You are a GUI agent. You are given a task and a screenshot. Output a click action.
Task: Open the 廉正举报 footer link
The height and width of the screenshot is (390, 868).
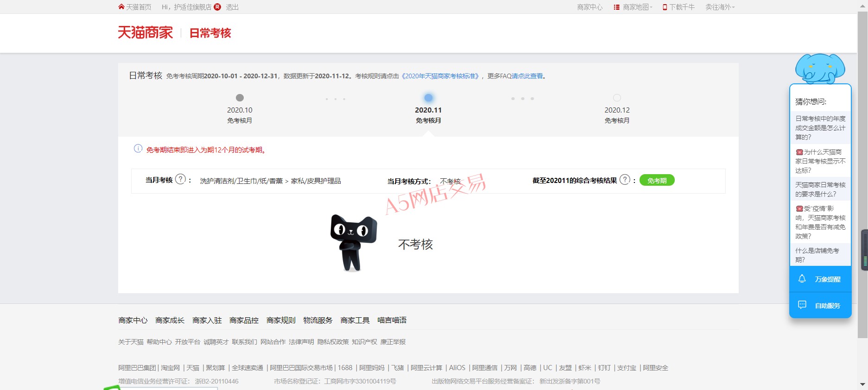point(393,342)
